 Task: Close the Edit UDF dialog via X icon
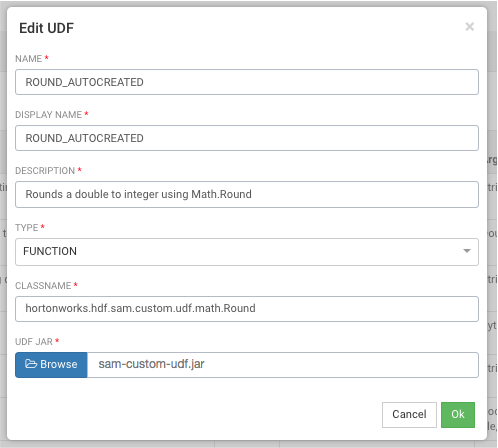pyautogui.click(x=470, y=27)
